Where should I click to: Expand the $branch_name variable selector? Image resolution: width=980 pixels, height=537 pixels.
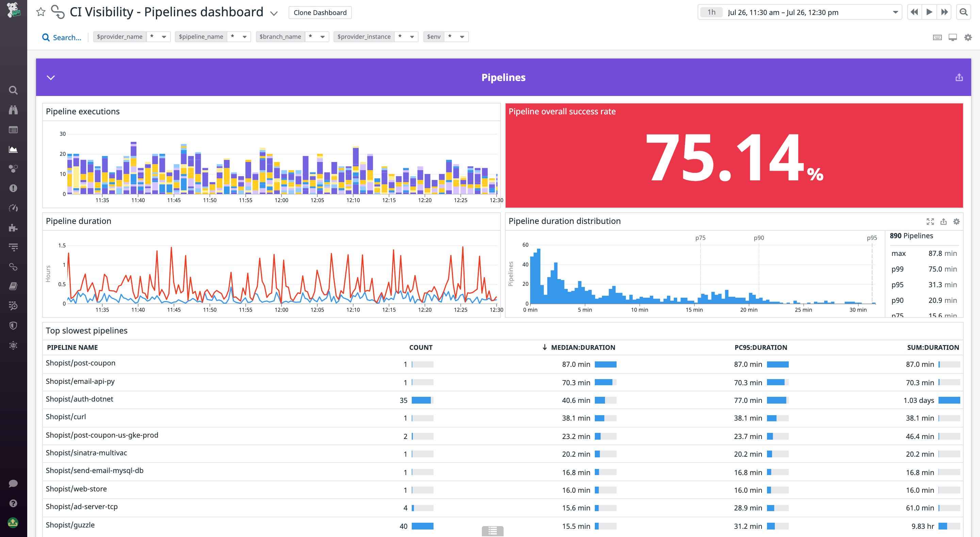pos(323,36)
